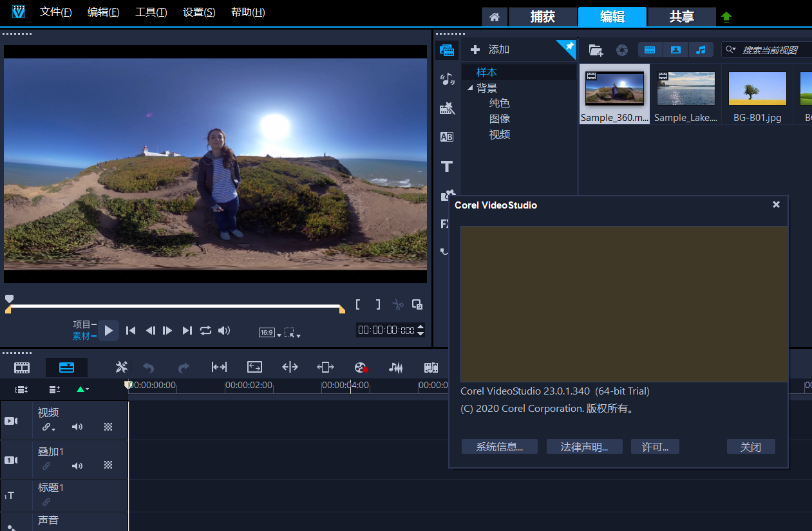This screenshot has height=531, width=812.
Task: Open the chapter/cue point green triangle menu
Action: click(x=82, y=389)
